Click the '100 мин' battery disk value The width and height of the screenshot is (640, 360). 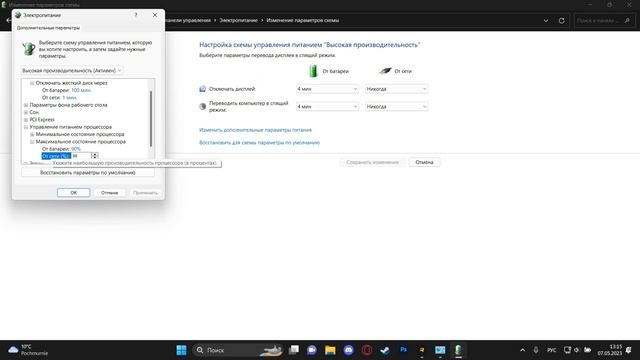[81, 90]
